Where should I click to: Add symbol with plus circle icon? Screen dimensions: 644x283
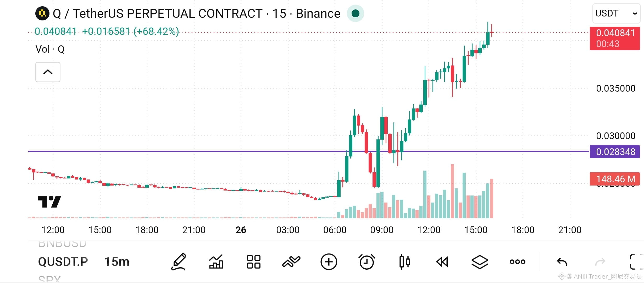click(329, 262)
